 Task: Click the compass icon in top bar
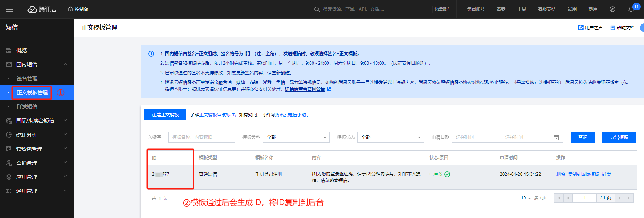coord(612,9)
